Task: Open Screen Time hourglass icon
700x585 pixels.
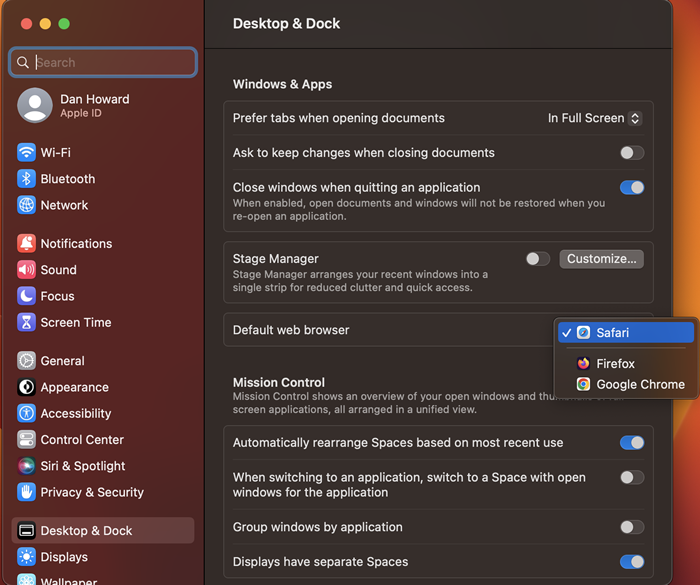Action: [x=26, y=322]
